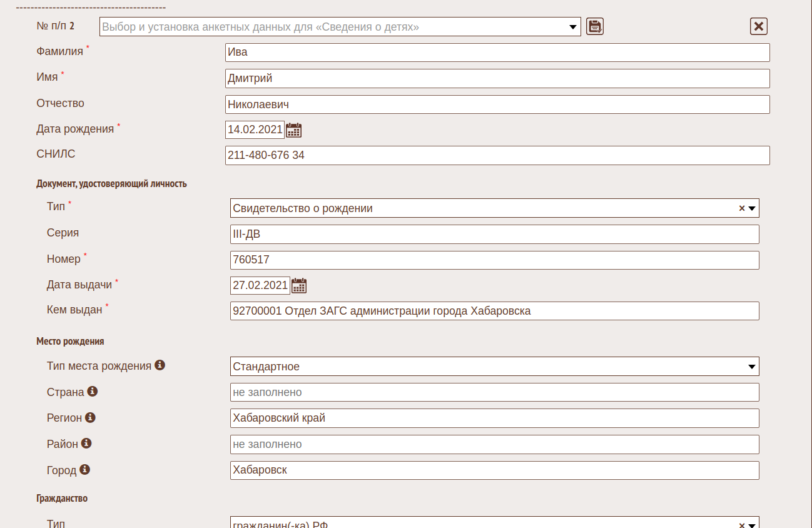812x528 pixels.
Task: Click the Кем выдан field
Action: tap(494, 311)
